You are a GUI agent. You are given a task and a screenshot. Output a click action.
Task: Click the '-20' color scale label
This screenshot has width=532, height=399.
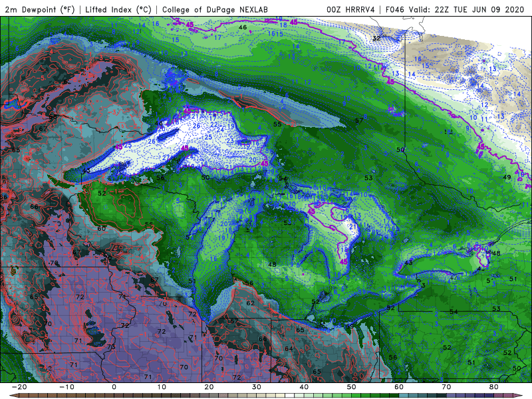tap(19, 387)
